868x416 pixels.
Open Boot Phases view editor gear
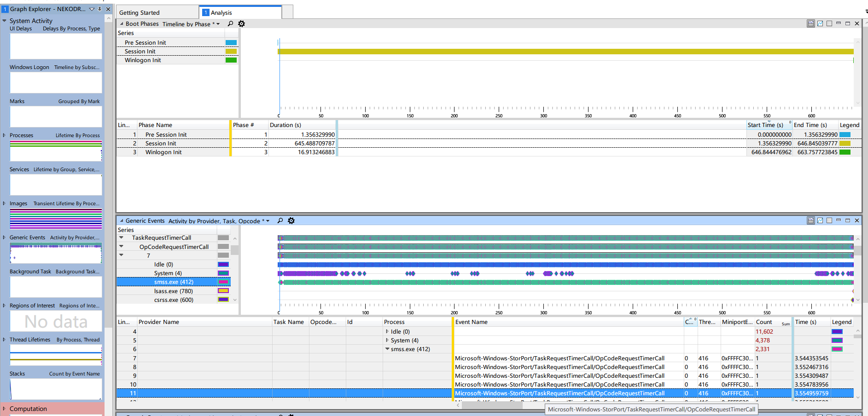pos(241,23)
